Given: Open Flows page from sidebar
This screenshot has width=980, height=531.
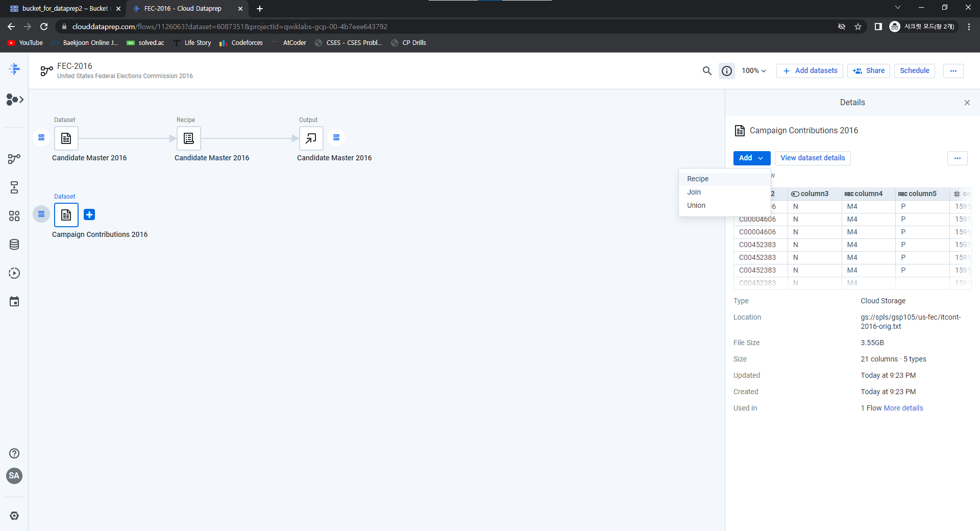Looking at the screenshot, I should [14, 159].
